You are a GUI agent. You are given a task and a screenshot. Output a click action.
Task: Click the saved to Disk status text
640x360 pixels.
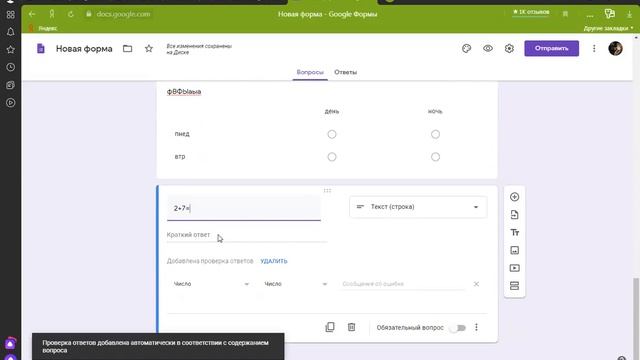pos(199,49)
